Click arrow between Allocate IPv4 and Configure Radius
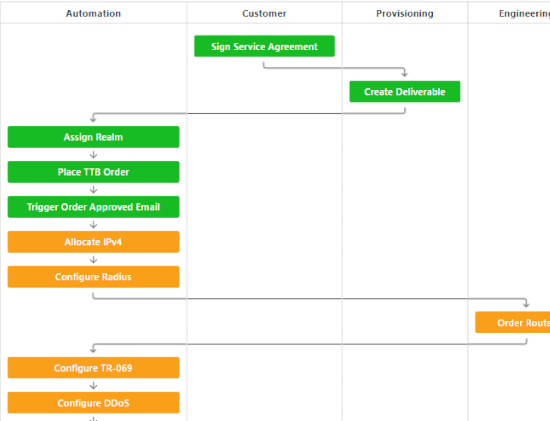 click(x=93, y=260)
